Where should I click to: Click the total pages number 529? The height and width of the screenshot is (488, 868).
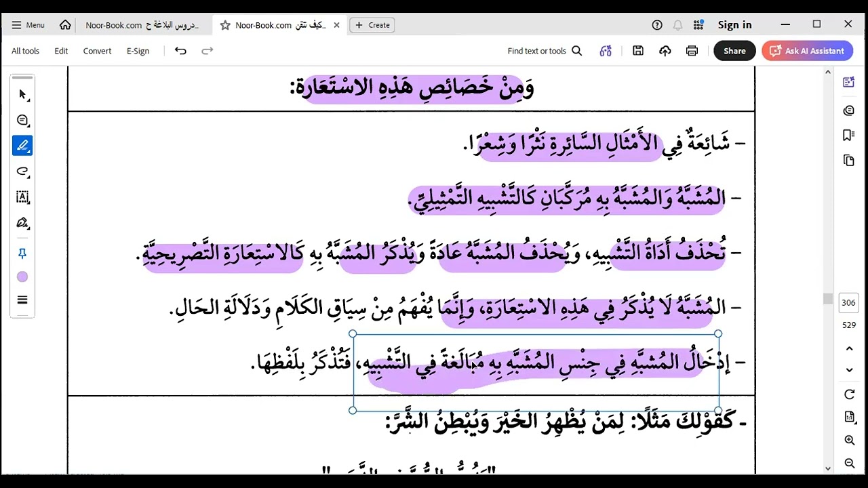[849, 325]
